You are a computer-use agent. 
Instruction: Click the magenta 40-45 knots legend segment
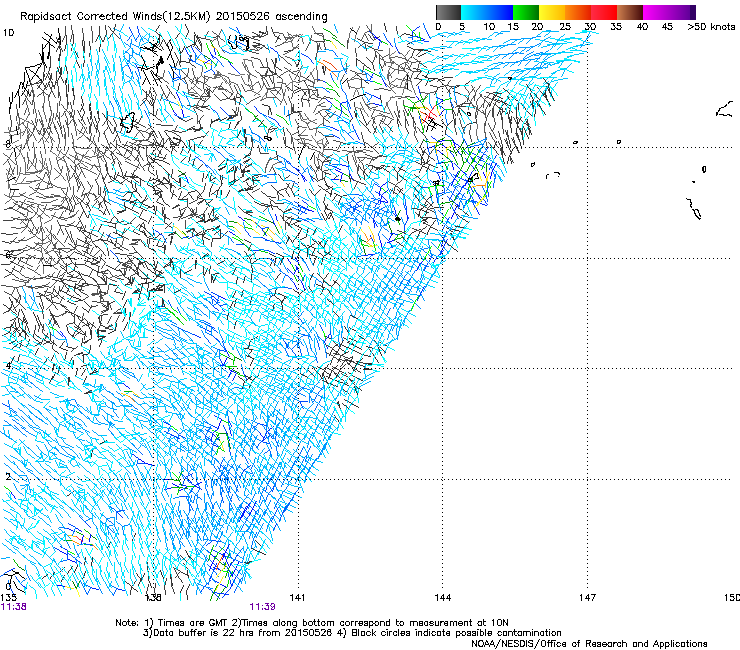click(656, 12)
